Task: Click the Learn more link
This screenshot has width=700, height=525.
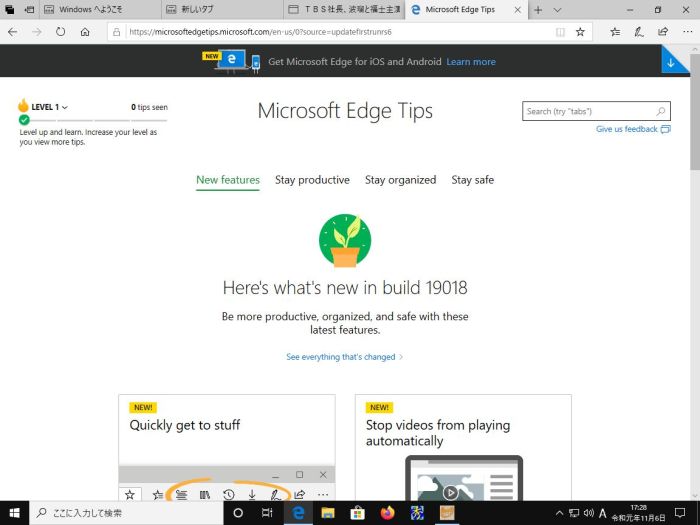Action: (471, 62)
